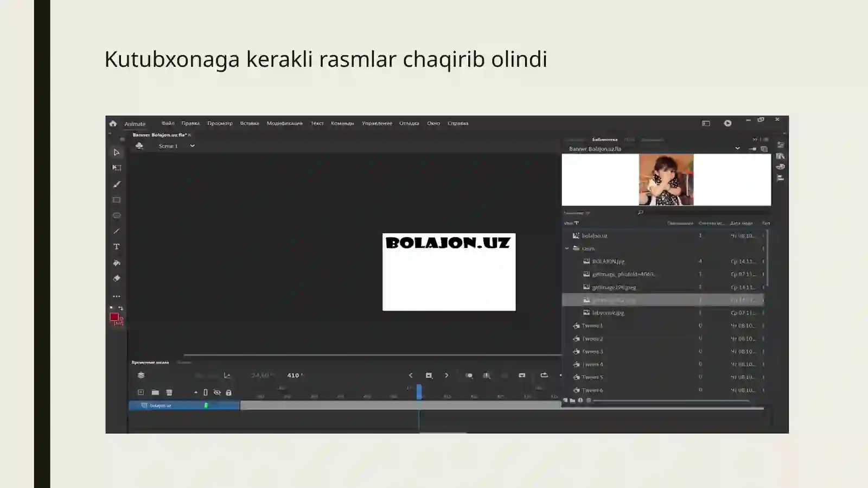This screenshot has width=868, height=488.
Task: Switch to the Библиотека panel tab
Action: (605, 140)
